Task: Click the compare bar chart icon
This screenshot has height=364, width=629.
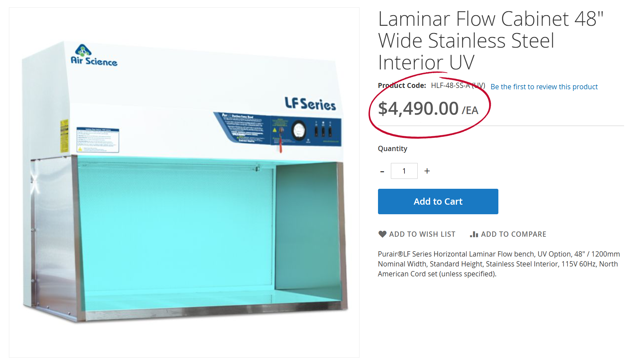Action: coord(474,234)
